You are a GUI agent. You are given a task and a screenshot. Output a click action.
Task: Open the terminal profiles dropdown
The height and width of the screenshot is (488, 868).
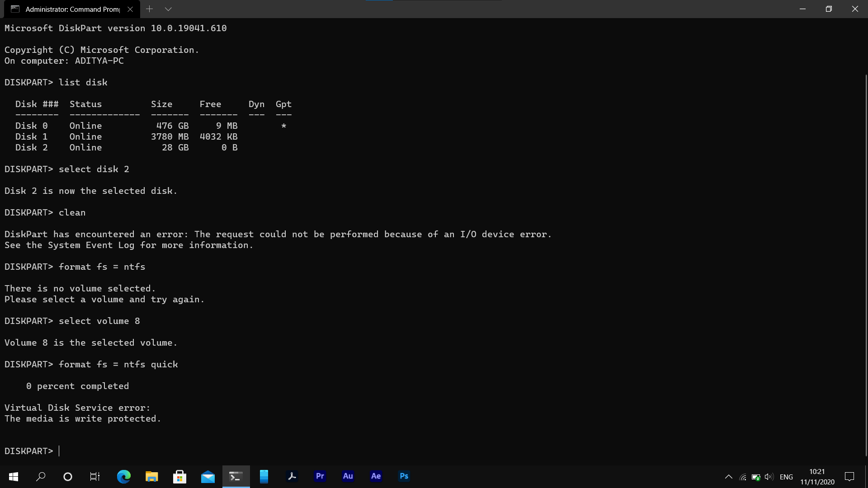(x=168, y=9)
